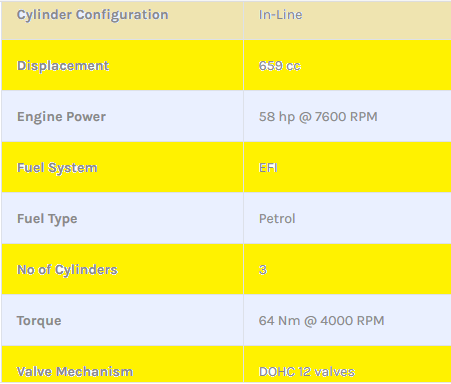This screenshot has height=384, width=451.
Task: Select the cylinder count value 3
Action: [263, 270]
